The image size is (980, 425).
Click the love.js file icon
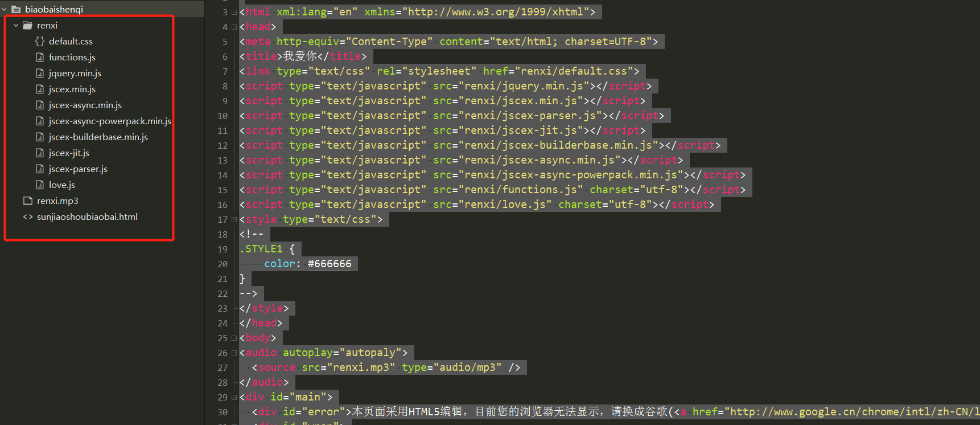(x=40, y=185)
